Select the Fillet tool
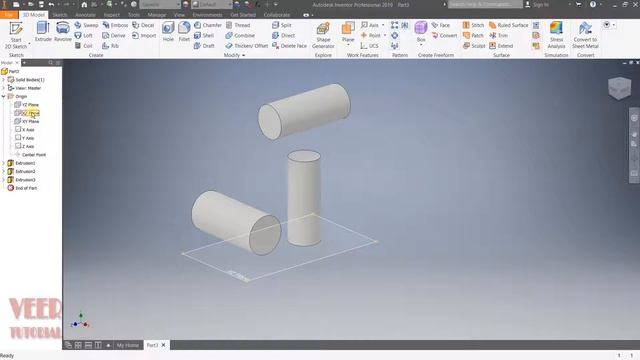The width and height of the screenshot is (640, 360). [x=184, y=32]
